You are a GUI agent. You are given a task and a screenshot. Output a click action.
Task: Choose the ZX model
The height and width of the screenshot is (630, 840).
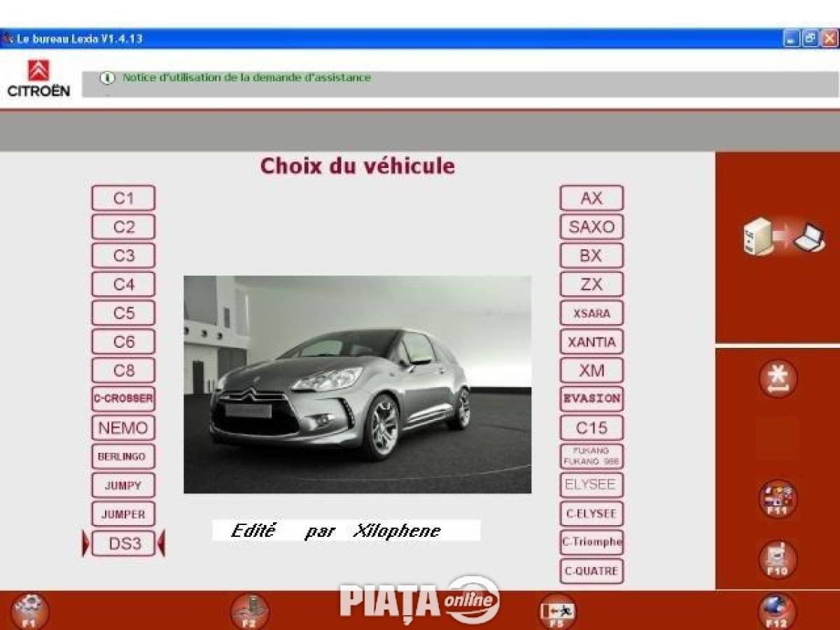click(x=591, y=284)
